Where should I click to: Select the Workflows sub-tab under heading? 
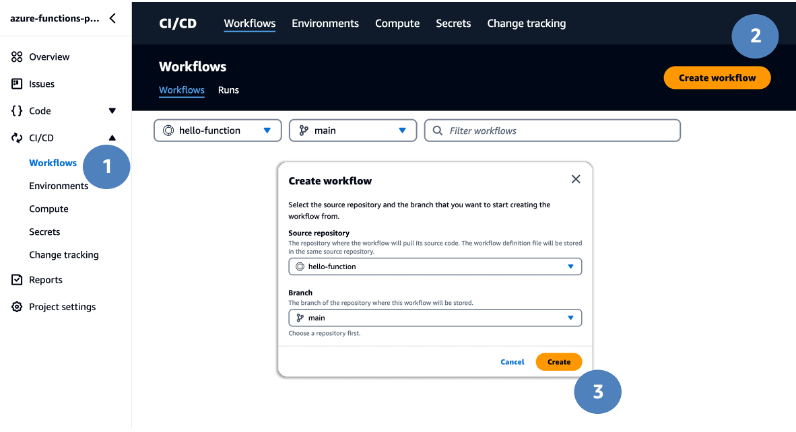(182, 90)
